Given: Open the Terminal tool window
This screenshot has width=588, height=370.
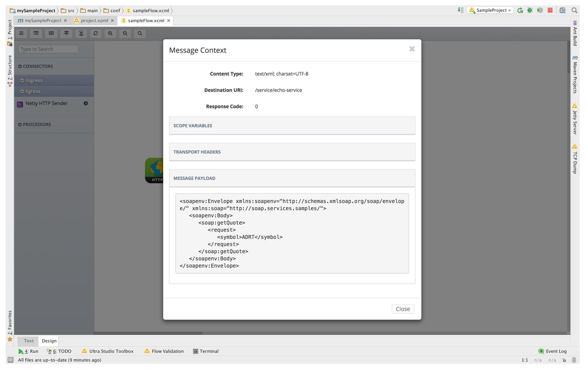Looking at the screenshot, I should (x=206, y=351).
